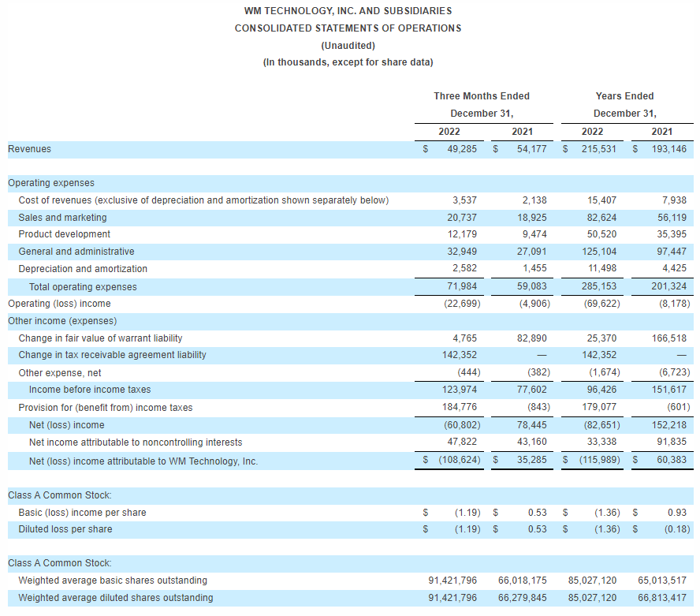Select the 166,518 warrant liability value

point(669,338)
